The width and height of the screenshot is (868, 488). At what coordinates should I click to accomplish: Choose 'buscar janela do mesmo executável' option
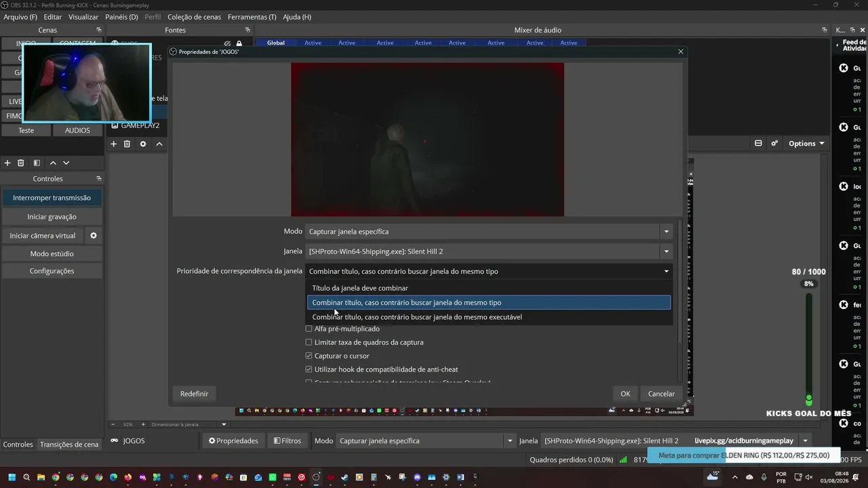tap(489, 317)
